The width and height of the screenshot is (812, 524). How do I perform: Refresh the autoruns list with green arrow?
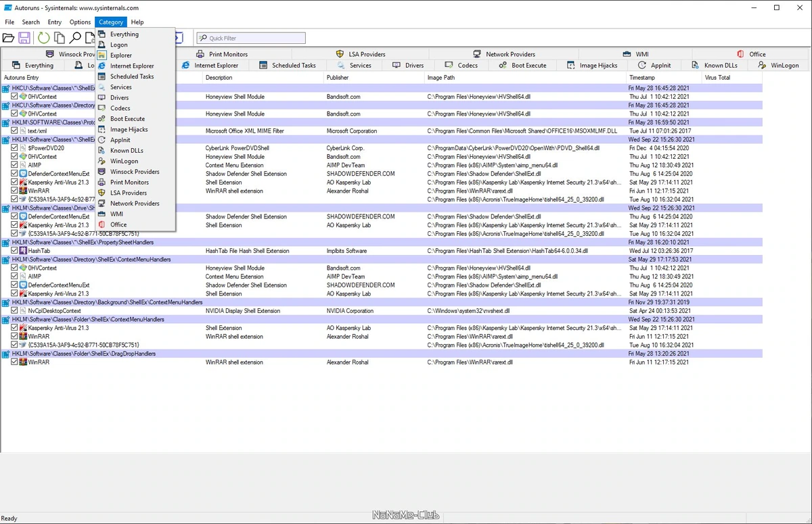click(43, 39)
